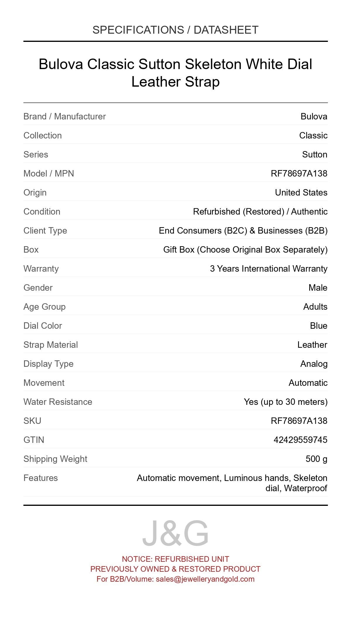Click the Features description text
This screenshot has width=351, height=644.
(x=232, y=483)
